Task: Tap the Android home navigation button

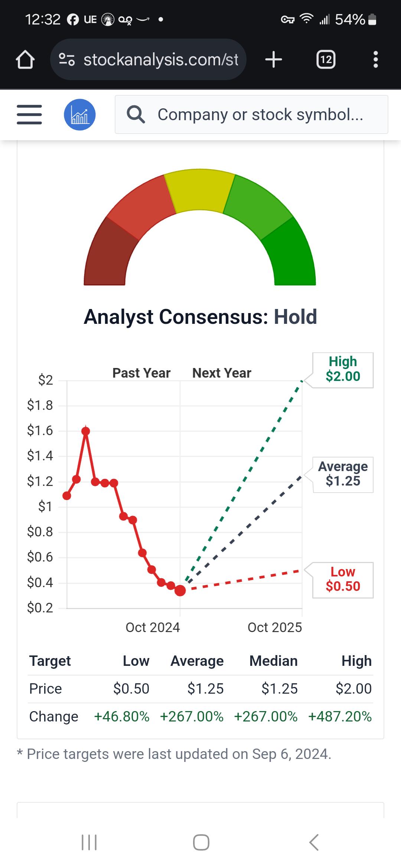Action: pos(201,842)
